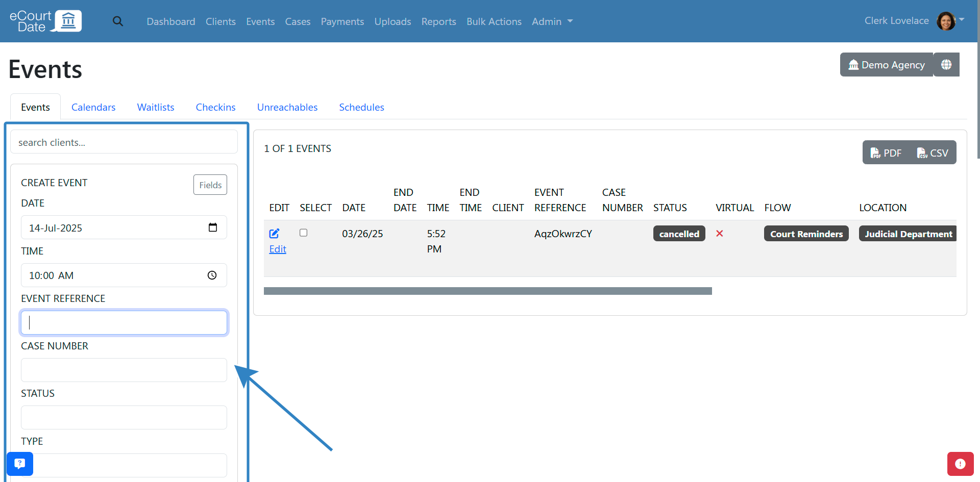Screen dimensions: 980x482
Task: Click the Fields button
Action: coord(210,185)
